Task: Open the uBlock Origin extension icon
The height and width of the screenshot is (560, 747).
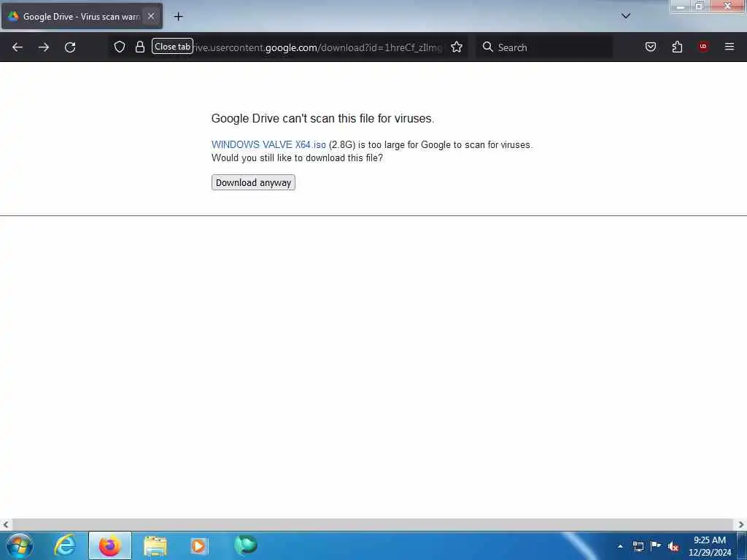Action: coord(703,47)
